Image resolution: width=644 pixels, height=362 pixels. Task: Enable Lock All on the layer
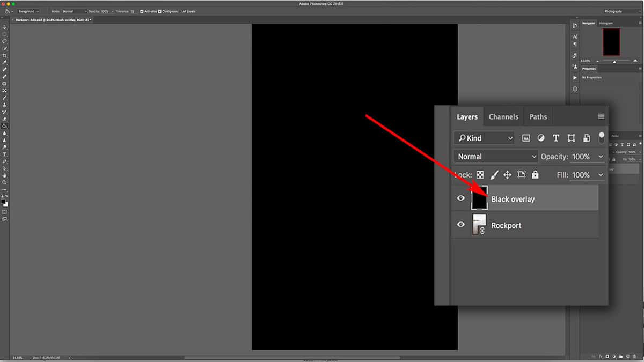(x=535, y=174)
